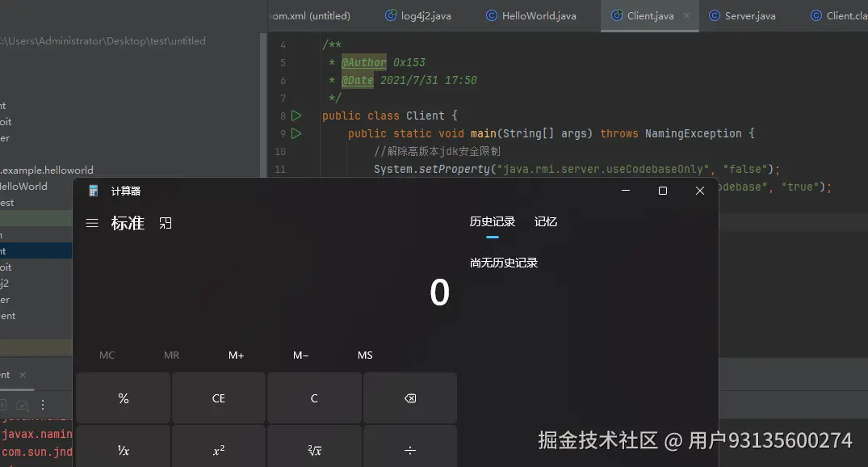Click the MC memory clear button
The width and height of the screenshot is (868, 467).
point(107,355)
